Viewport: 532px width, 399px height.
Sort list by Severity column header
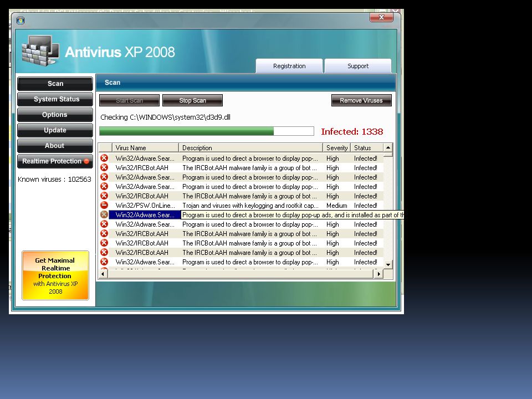pos(336,147)
